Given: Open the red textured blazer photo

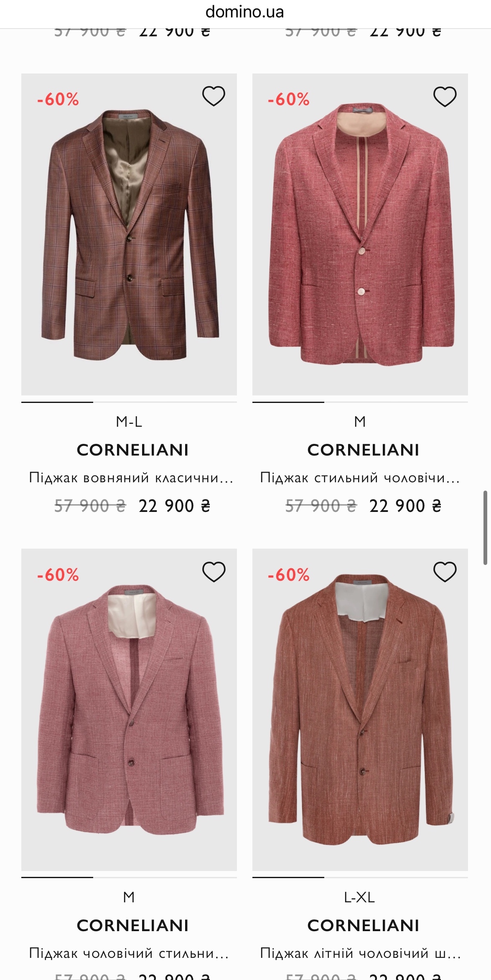Looking at the screenshot, I should 360,242.
